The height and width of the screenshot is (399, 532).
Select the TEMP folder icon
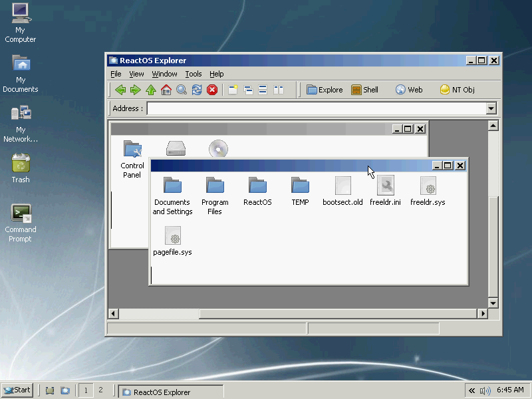tap(300, 192)
